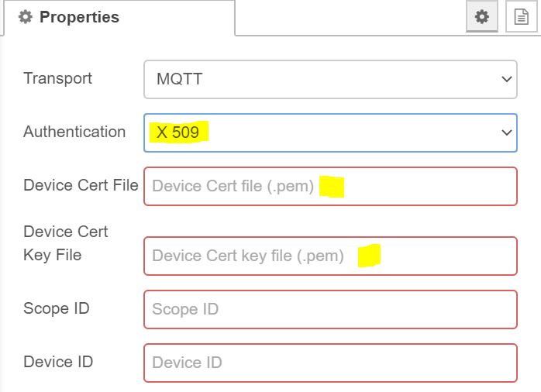The width and height of the screenshot is (541, 392).
Task: Focus the Device Cert key file (.pem) field
Action: point(248,256)
